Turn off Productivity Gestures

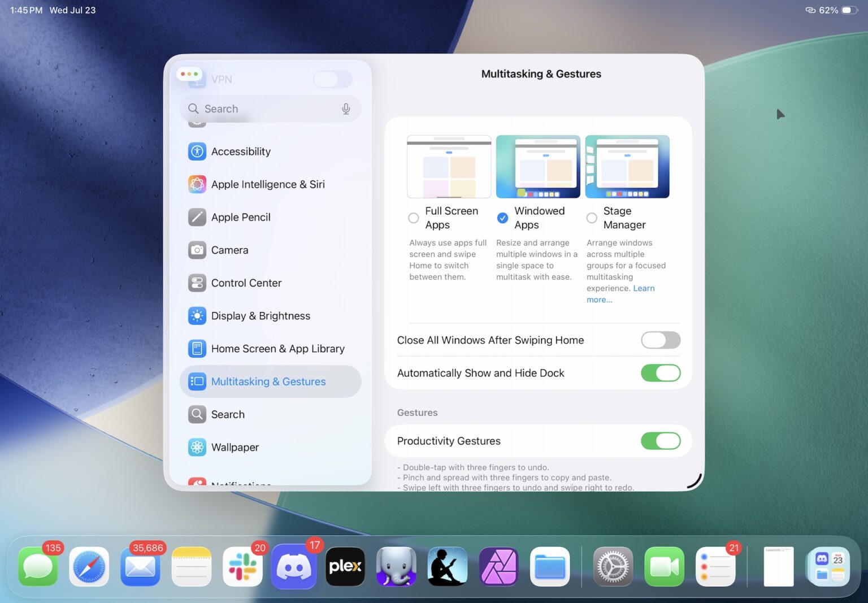(x=660, y=441)
